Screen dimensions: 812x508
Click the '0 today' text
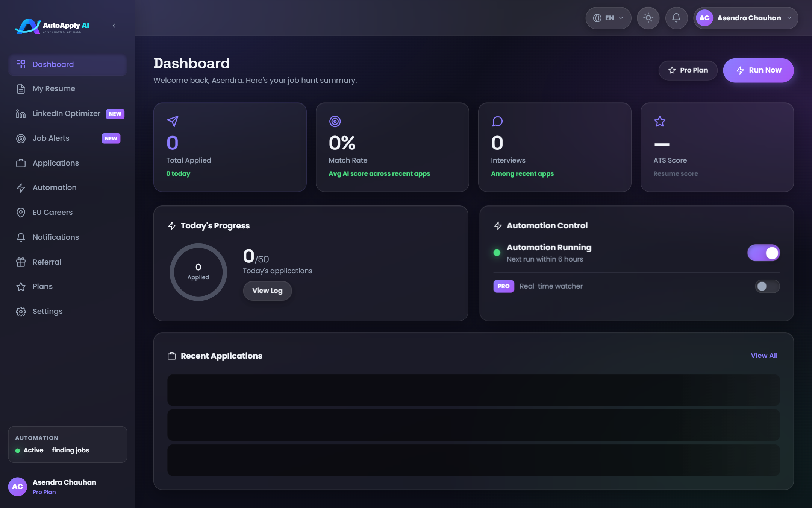click(178, 173)
